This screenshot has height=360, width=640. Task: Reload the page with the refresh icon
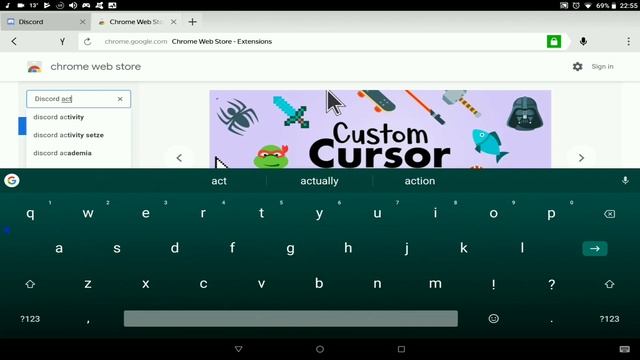tap(87, 42)
